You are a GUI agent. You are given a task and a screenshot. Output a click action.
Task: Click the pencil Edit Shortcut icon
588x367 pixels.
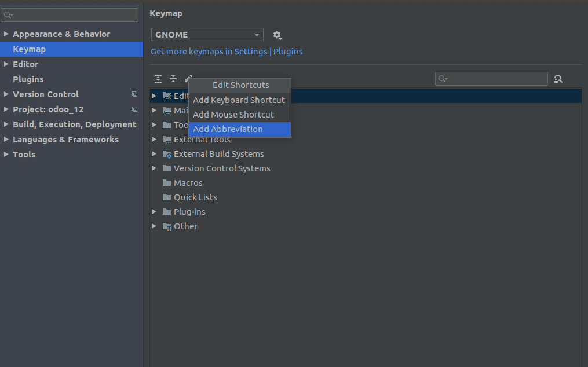(x=188, y=78)
